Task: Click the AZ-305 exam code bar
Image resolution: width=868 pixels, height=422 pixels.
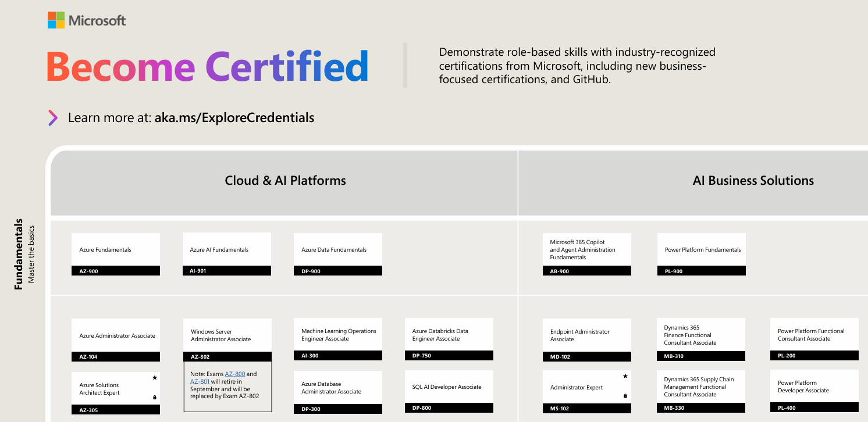Action: 116,410
